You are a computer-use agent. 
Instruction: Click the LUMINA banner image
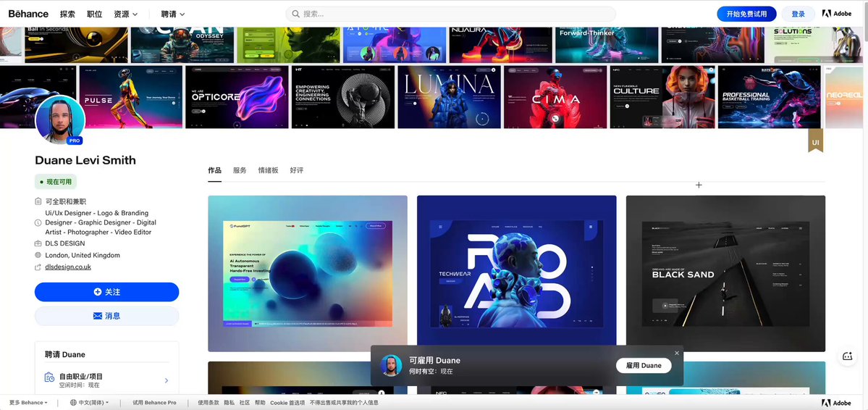click(x=449, y=97)
